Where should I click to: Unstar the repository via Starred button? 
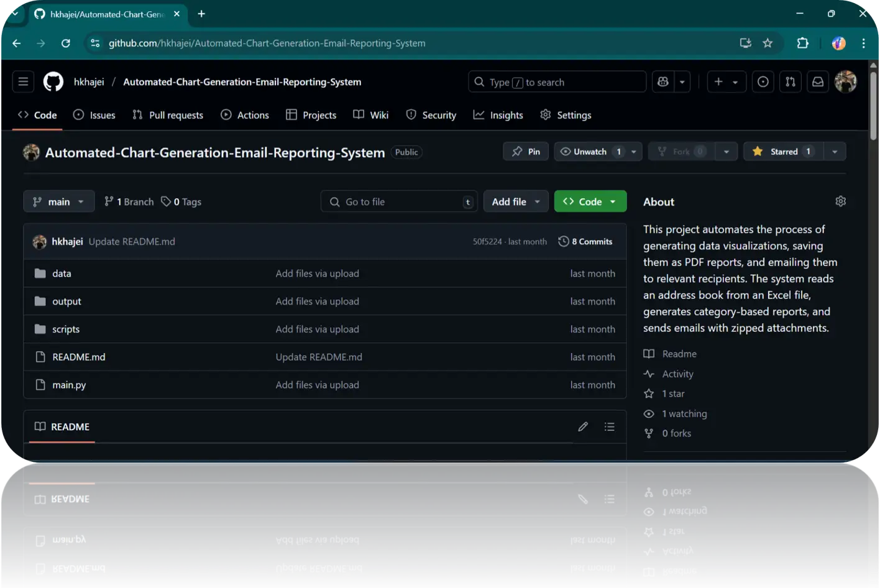click(x=782, y=151)
